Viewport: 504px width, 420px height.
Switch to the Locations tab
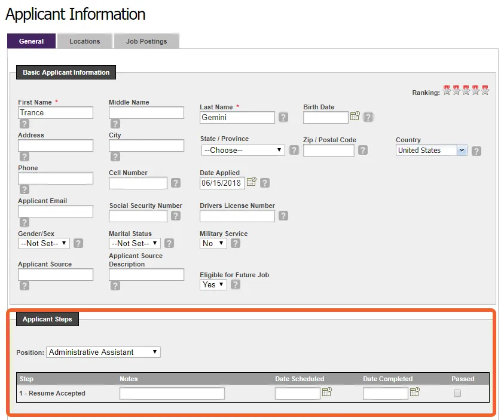coord(85,41)
